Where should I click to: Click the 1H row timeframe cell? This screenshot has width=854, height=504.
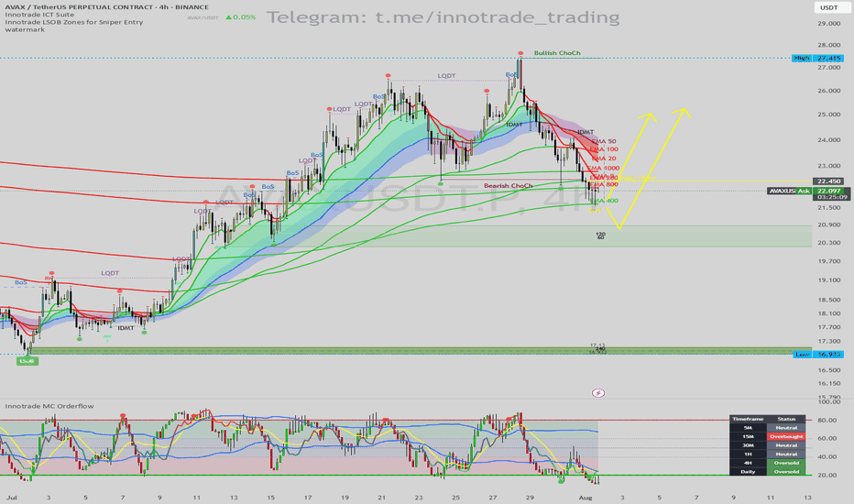(x=748, y=454)
